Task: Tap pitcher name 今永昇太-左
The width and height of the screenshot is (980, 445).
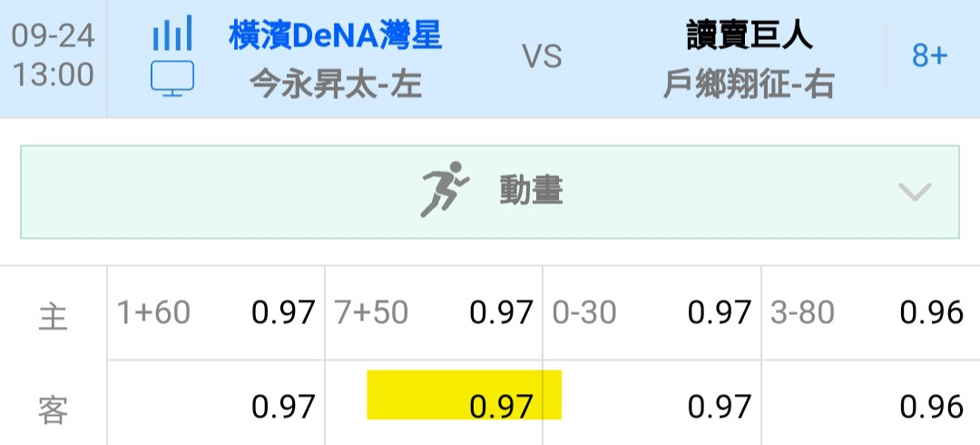Action: [x=336, y=85]
